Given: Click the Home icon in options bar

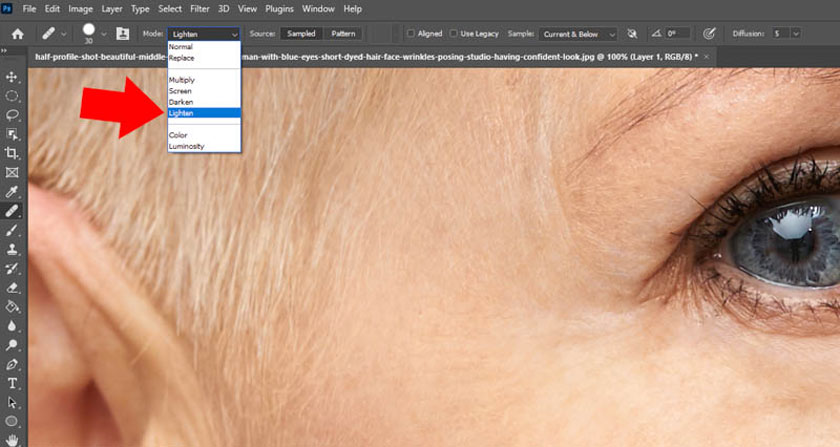Looking at the screenshot, I should click(17, 33).
